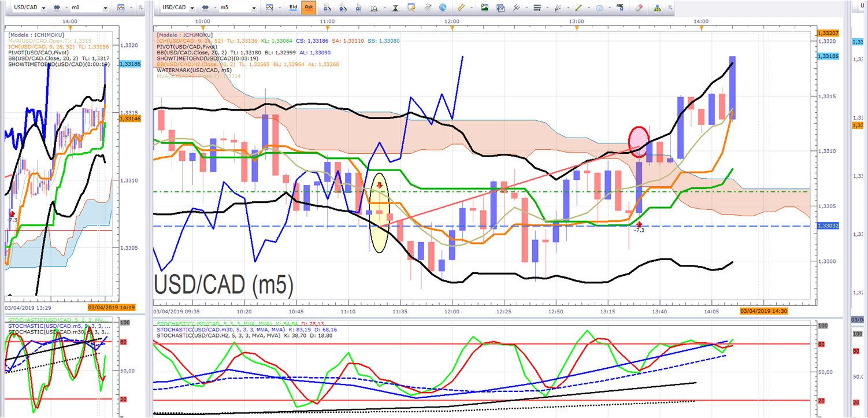Screen dimensions: 868x418
Task: Expand the Fibonacci lines options arrow
Action: pyautogui.click(x=546, y=8)
